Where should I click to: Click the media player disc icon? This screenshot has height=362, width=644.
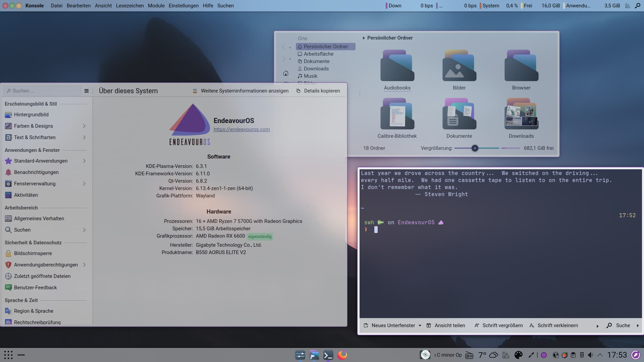point(425,355)
